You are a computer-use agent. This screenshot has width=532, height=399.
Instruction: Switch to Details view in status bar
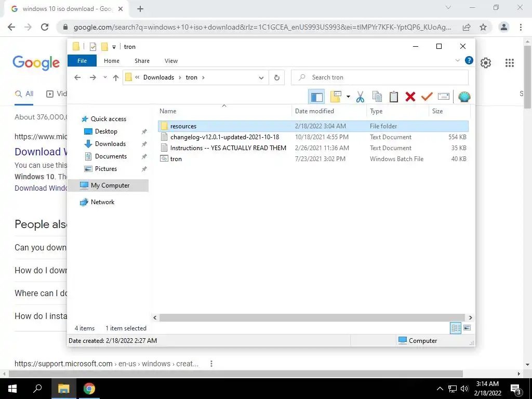click(455, 328)
